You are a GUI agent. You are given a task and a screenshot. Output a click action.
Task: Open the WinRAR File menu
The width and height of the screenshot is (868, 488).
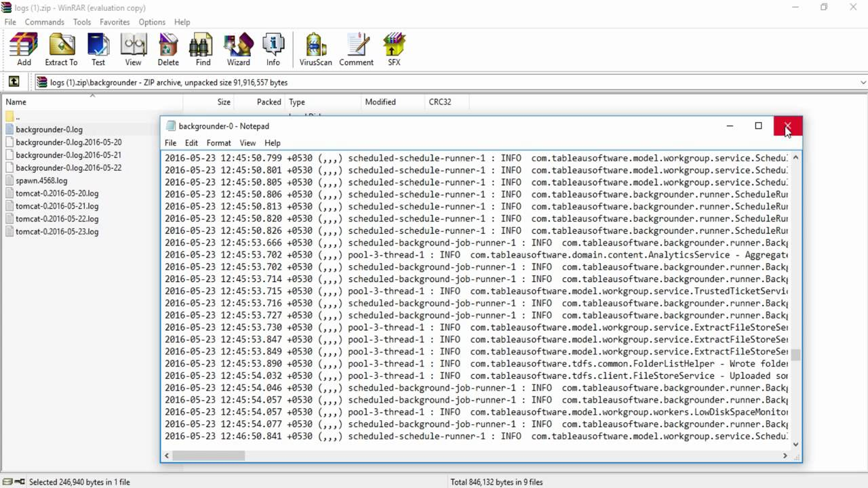point(10,22)
